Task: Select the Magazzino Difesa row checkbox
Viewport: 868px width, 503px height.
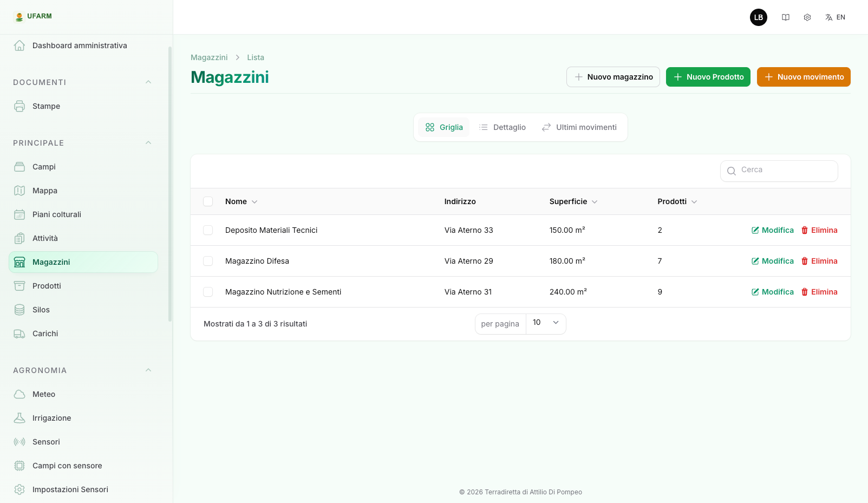Action: pyautogui.click(x=208, y=261)
